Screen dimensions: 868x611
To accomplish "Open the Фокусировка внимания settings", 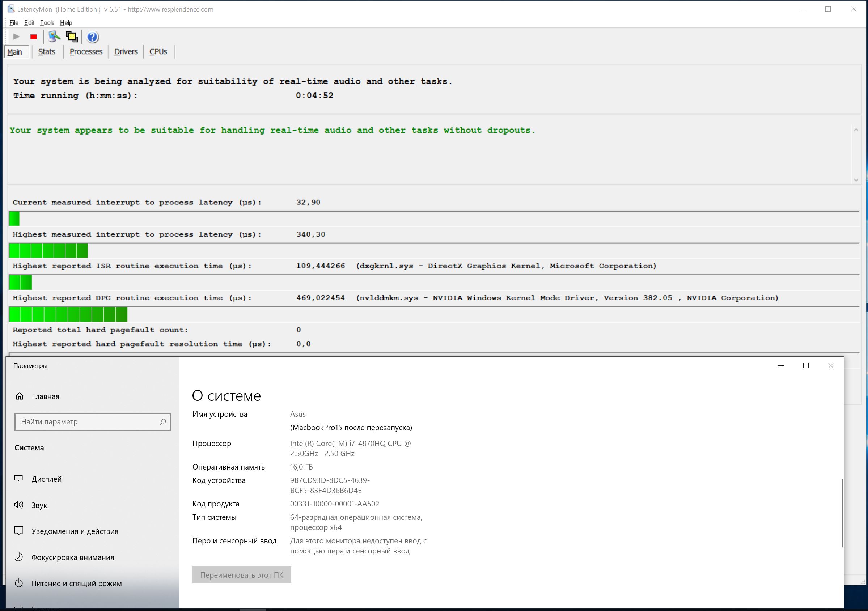I will pyautogui.click(x=73, y=557).
